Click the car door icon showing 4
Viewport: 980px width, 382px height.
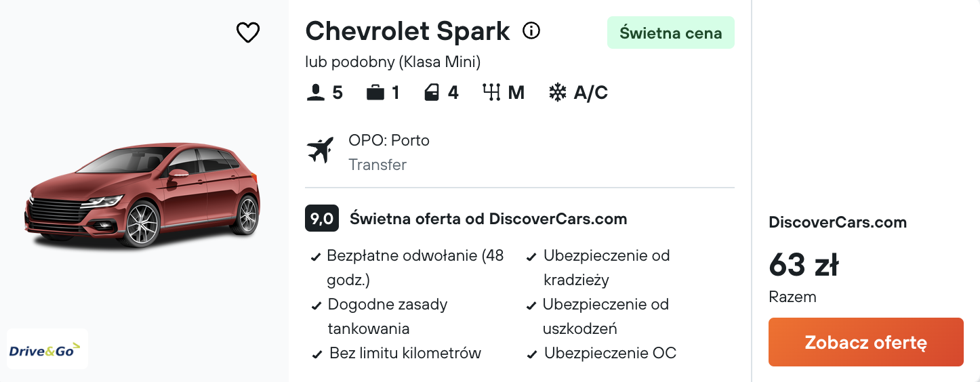point(432,93)
